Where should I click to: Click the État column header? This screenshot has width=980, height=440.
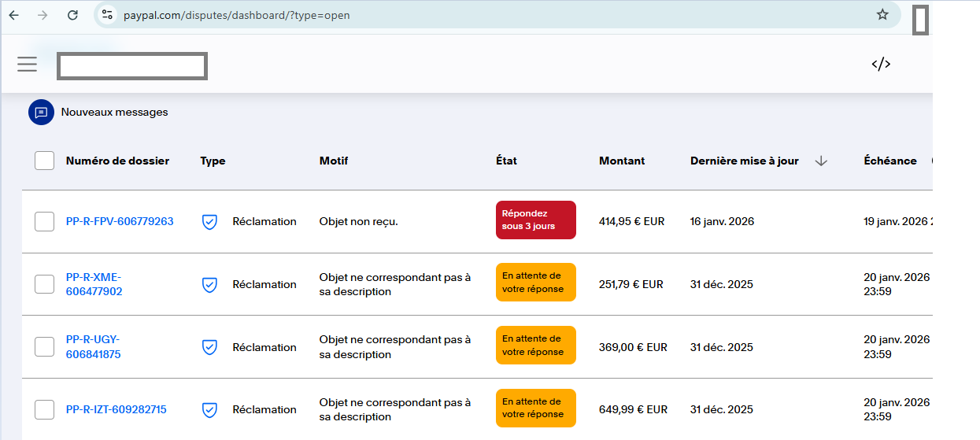(506, 161)
